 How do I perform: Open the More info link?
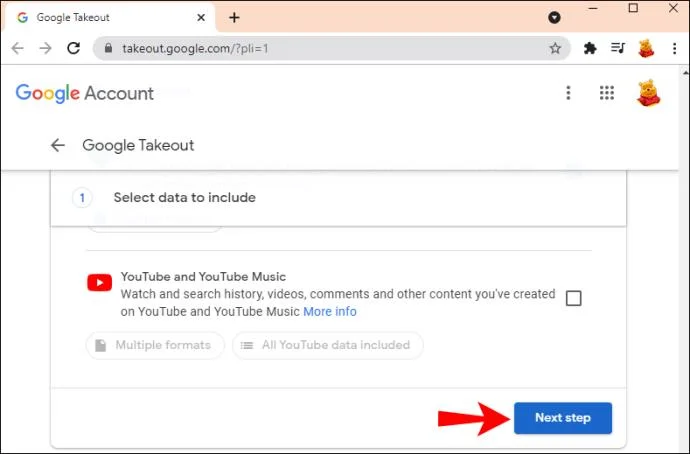pos(330,311)
